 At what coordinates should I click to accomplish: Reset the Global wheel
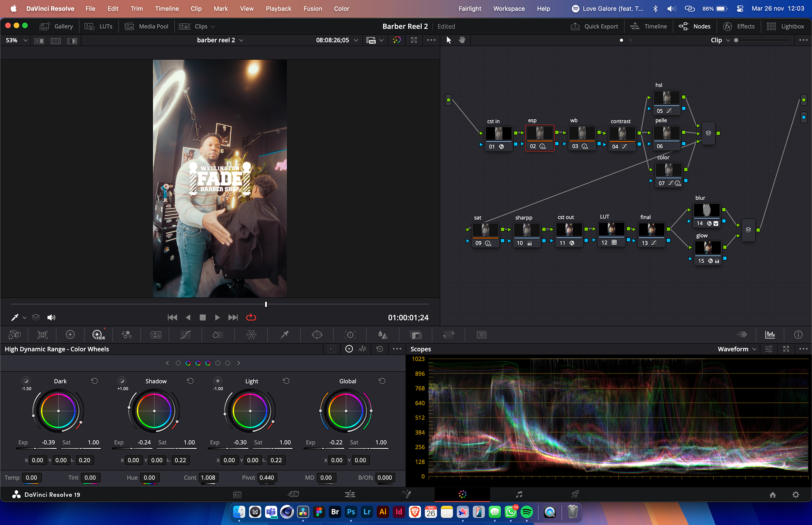382,381
